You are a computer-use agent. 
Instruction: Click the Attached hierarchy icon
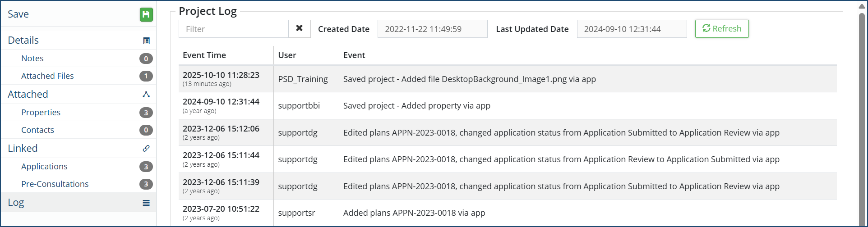(146, 95)
